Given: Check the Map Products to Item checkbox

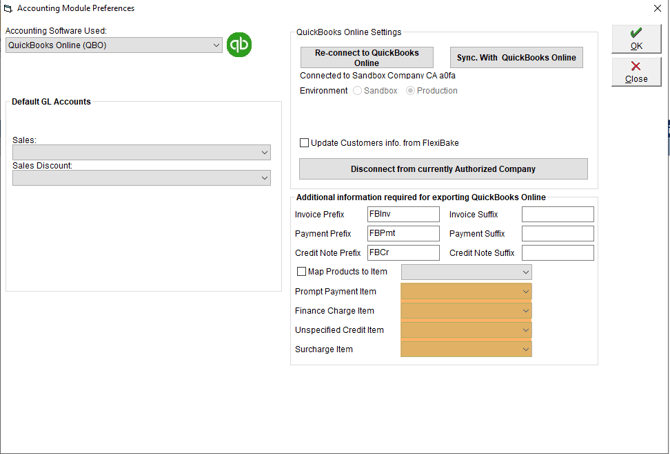Looking at the screenshot, I should pos(301,271).
